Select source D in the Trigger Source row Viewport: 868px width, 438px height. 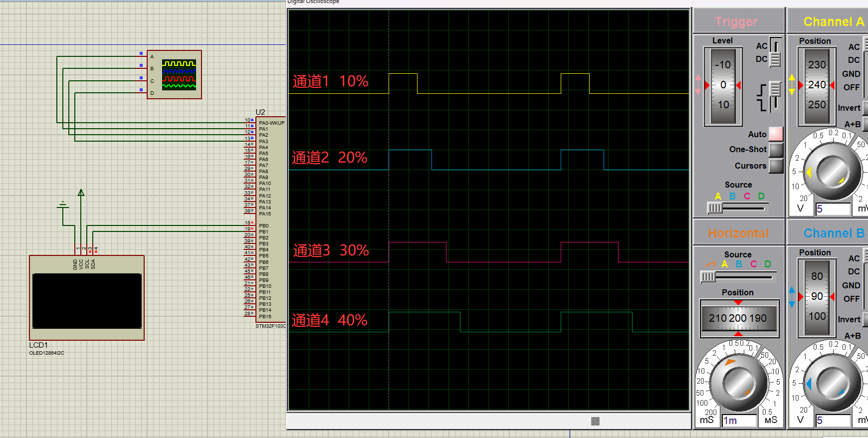pyautogui.click(x=761, y=196)
